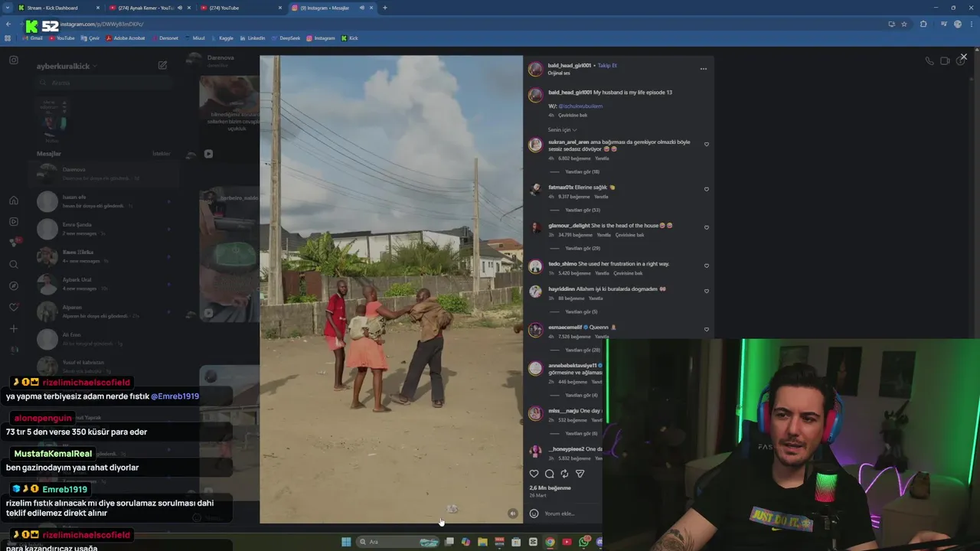Reply to sukran_arel_aren's comment with 'Yanıtla'

tap(602, 158)
